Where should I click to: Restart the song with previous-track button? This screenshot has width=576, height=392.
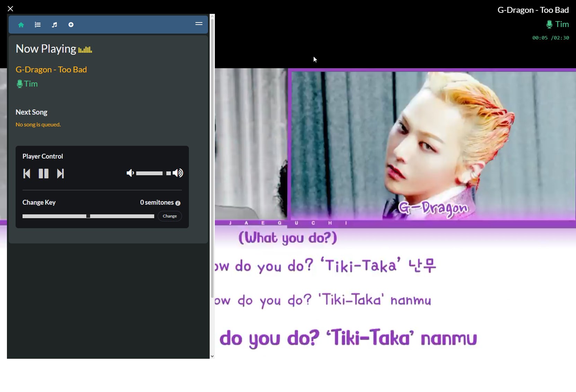[x=27, y=173]
